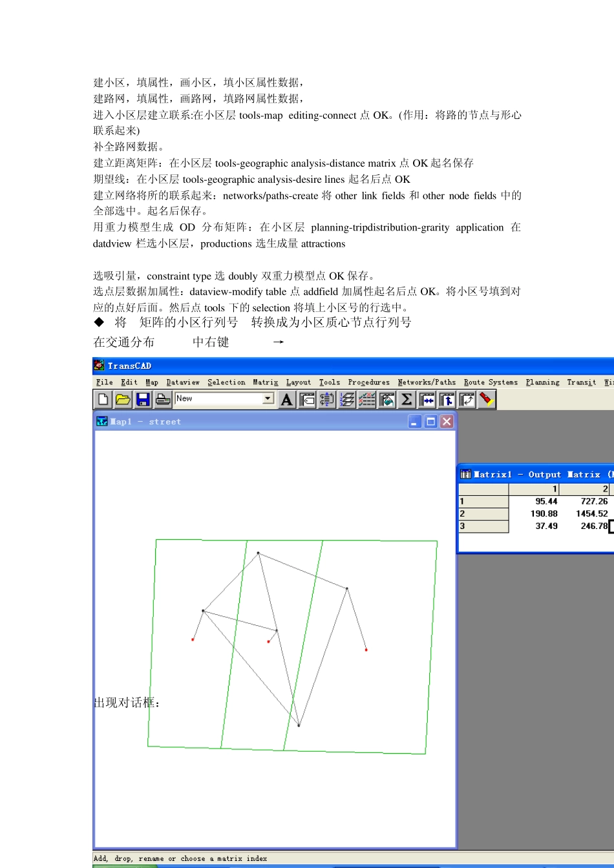This screenshot has height=868, width=614.
Task: Open the Layout menu
Action: click(x=299, y=382)
